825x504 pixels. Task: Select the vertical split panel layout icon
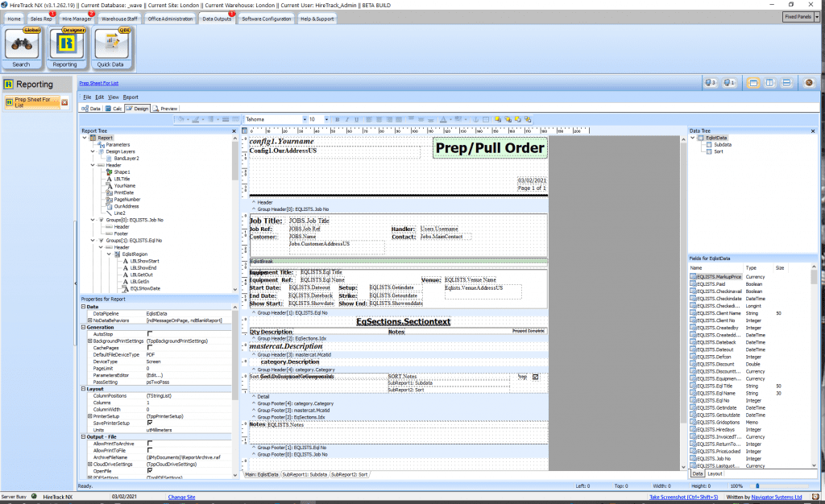(769, 83)
